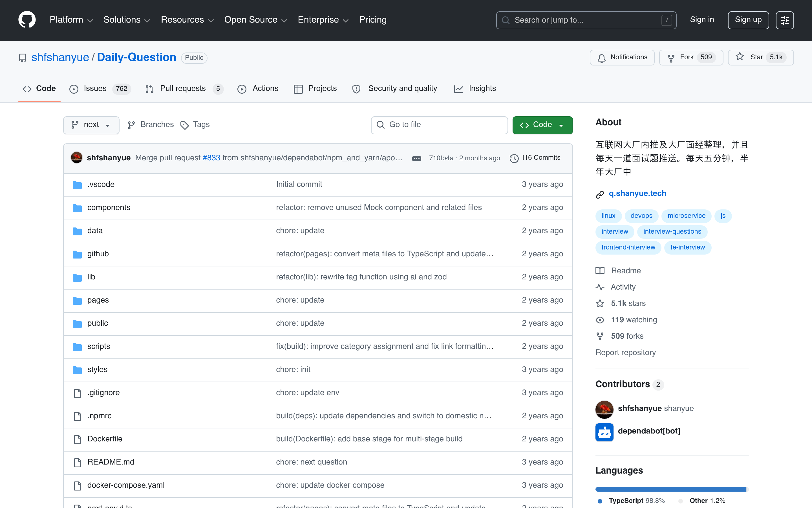Open the styles folder
The width and height of the screenshot is (812, 508).
pyautogui.click(x=97, y=370)
